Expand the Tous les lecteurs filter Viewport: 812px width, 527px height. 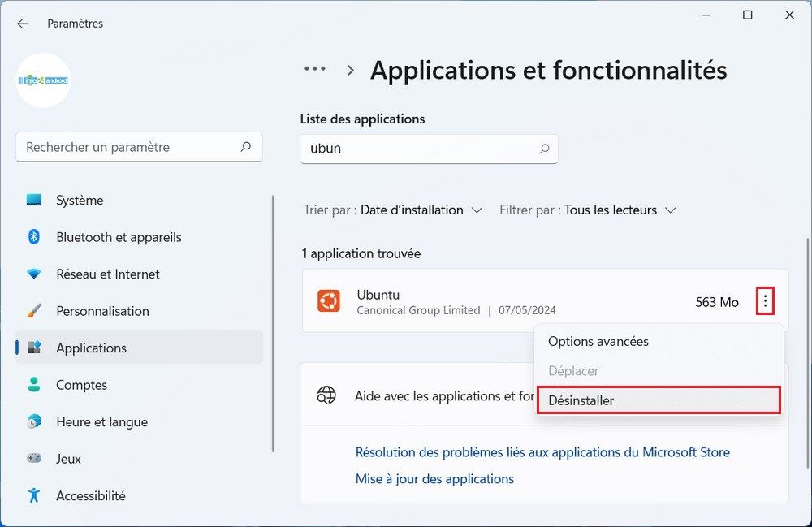(x=619, y=210)
